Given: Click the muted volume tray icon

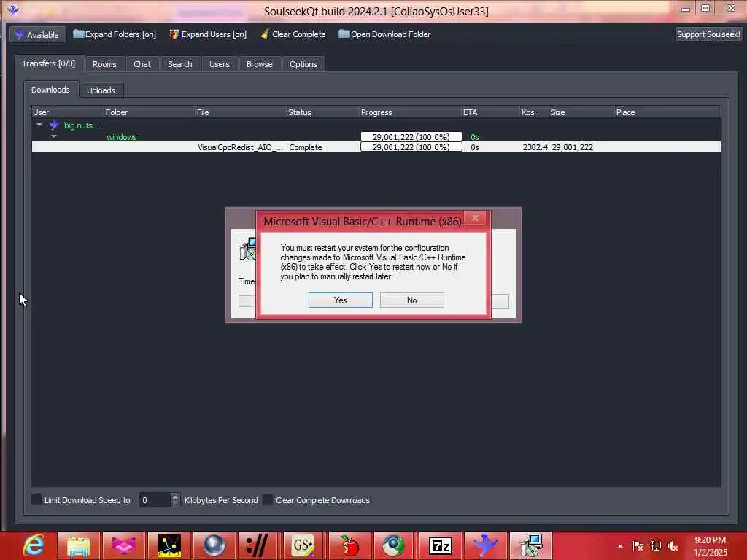Looking at the screenshot, I should pyautogui.click(x=673, y=546).
